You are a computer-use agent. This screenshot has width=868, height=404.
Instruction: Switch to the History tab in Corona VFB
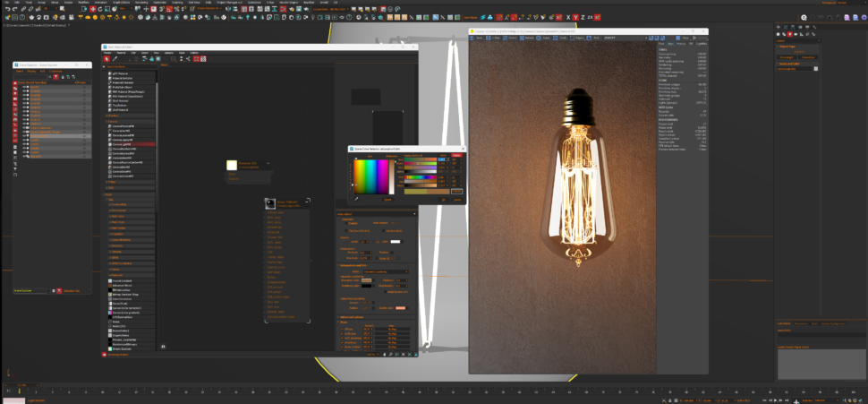(681, 43)
